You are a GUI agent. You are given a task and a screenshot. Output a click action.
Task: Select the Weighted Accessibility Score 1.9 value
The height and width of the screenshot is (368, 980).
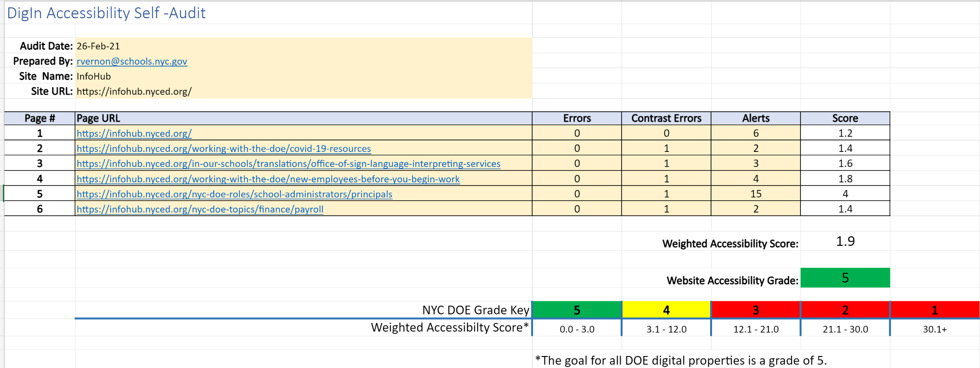click(x=845, y=241)
